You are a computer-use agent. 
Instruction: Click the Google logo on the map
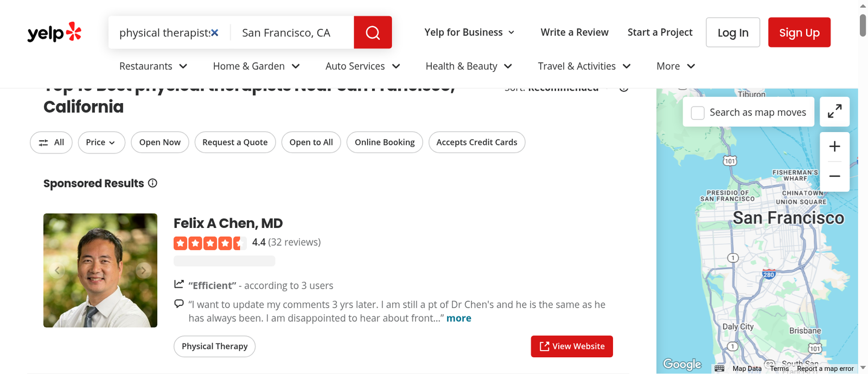point(682,364)
